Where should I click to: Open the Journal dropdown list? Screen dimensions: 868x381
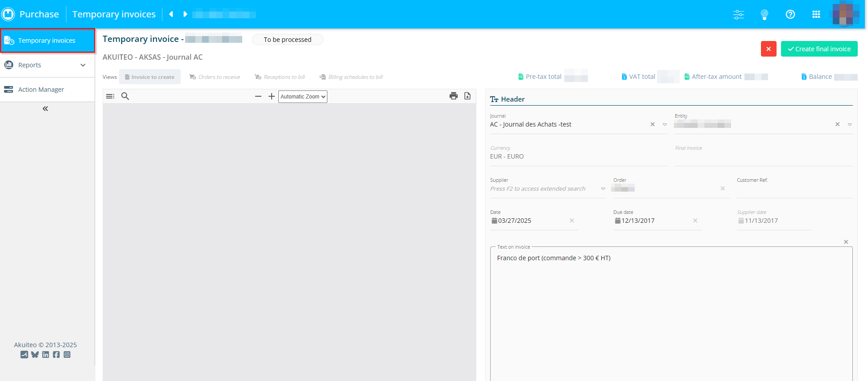665,125
